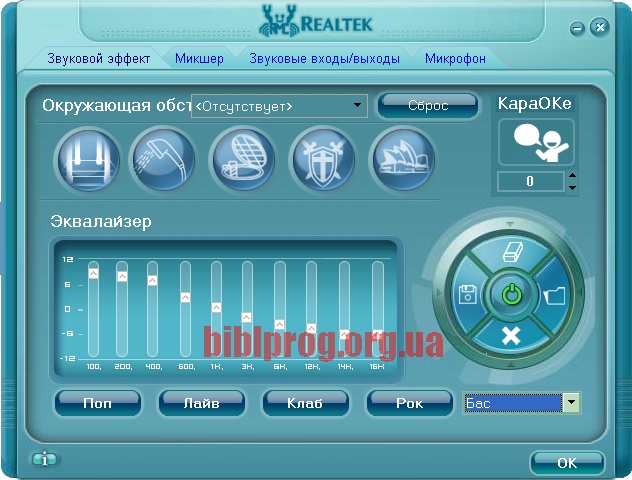632x480 pixels.
Task: Load equalizer preset with folder icon
Action: [555, 295]
